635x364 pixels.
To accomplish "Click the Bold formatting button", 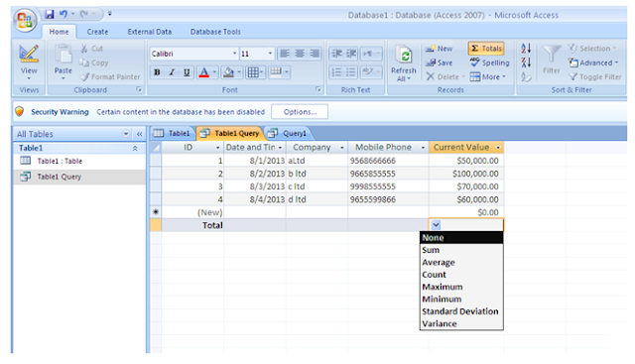I will 157,72.
